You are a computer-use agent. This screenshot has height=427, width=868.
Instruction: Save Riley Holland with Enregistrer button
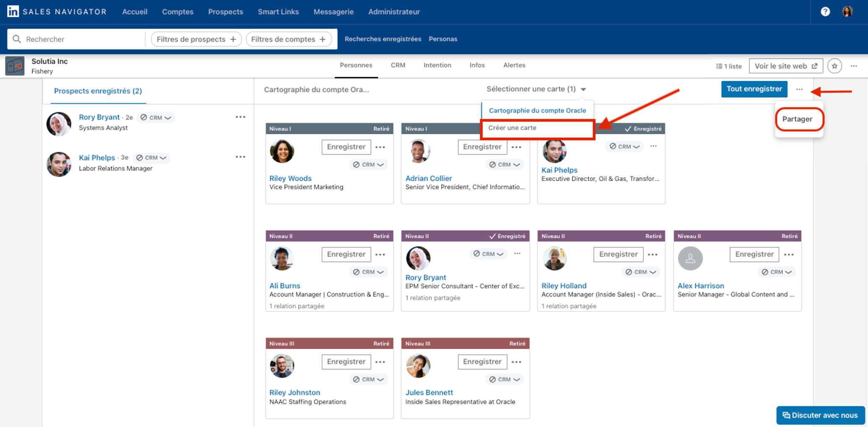(x=618, y=254)
